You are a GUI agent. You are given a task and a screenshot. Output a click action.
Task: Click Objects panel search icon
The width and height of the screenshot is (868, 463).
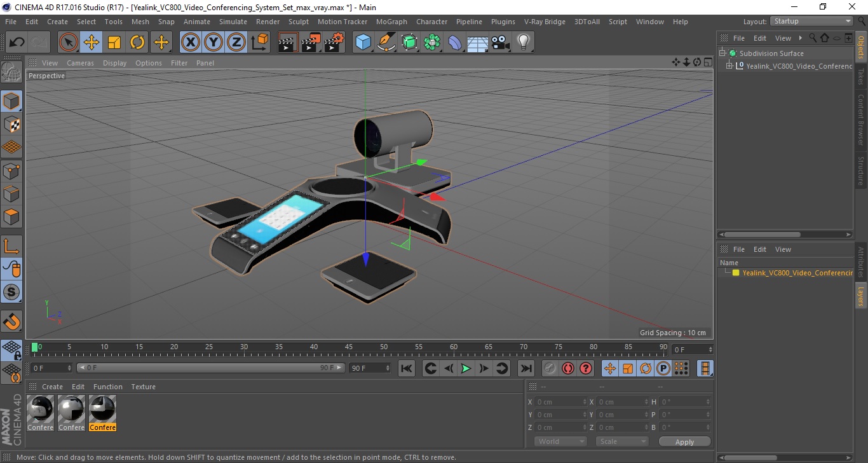(813, 38)
